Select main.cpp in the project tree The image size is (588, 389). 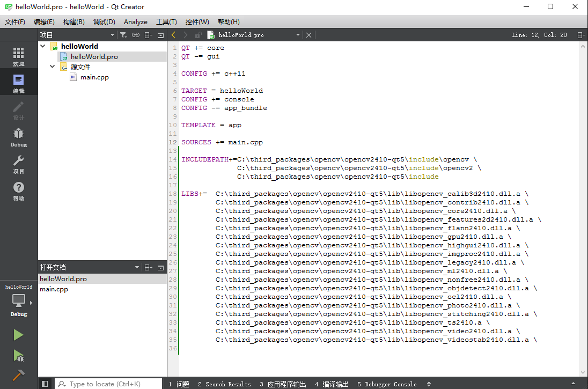click(x=94, y=77)
